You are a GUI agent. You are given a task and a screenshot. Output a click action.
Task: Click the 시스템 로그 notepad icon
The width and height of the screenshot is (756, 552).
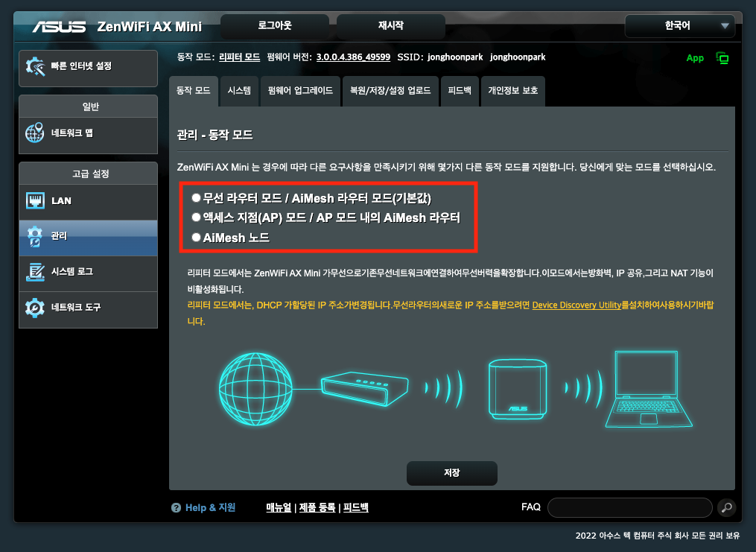(x=35, y=272)
